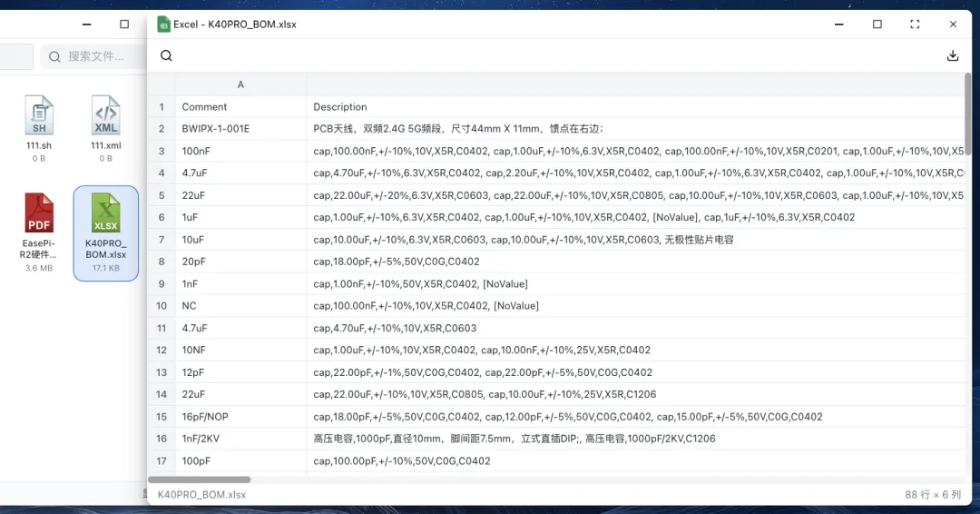Click the horizontal scrollbar thumb
Screen dimensions: 980x514
(x=200, y=479)
